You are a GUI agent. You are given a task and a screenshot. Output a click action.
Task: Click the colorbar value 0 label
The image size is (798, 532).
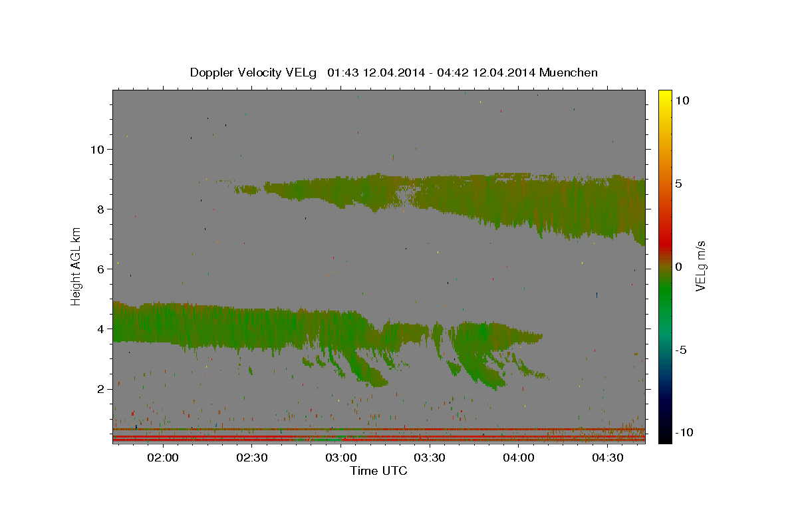point(678,266)
